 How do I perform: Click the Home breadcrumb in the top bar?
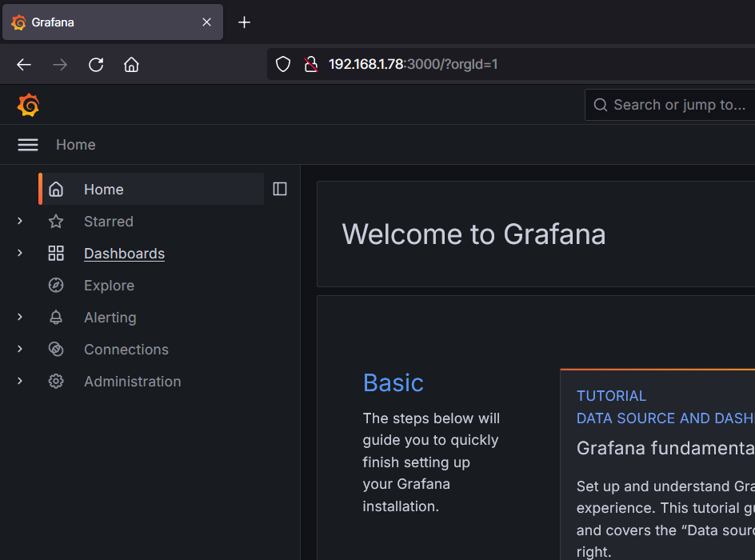pos(76,145)
